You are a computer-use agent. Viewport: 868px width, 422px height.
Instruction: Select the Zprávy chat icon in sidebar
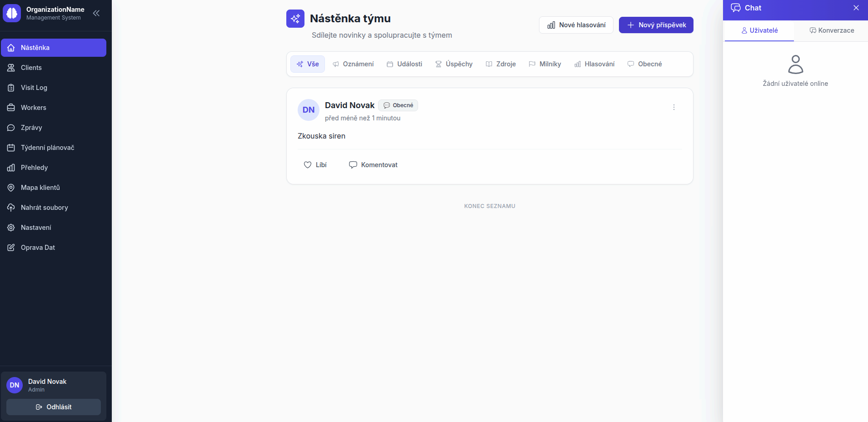coord(10,128)
